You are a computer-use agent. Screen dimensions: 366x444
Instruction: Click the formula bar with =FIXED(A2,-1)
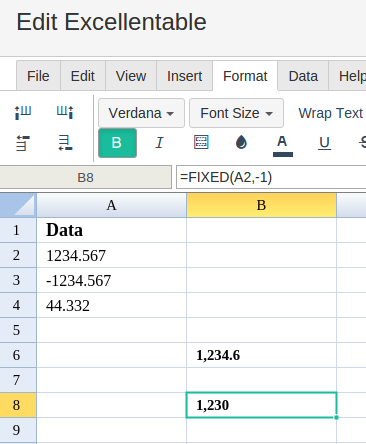tap(271, 177)
